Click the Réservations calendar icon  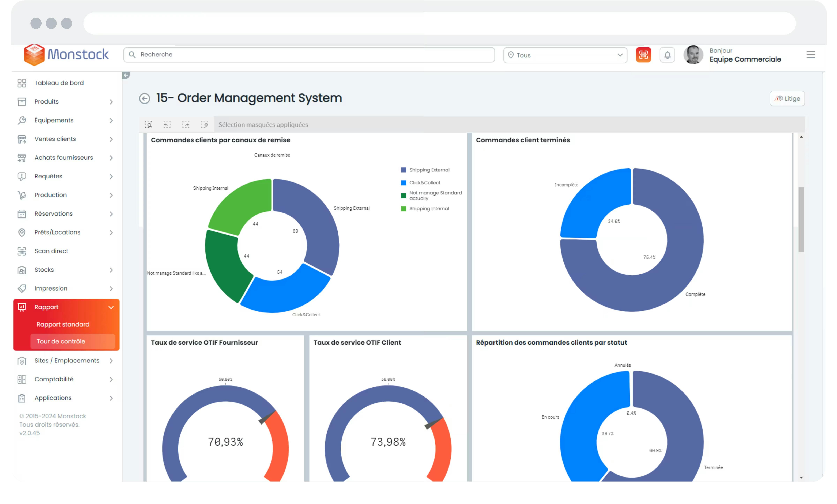point(22,214)
